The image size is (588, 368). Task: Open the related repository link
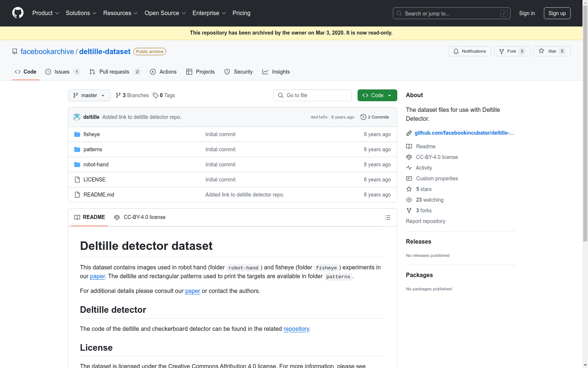[x=296, y=329]
